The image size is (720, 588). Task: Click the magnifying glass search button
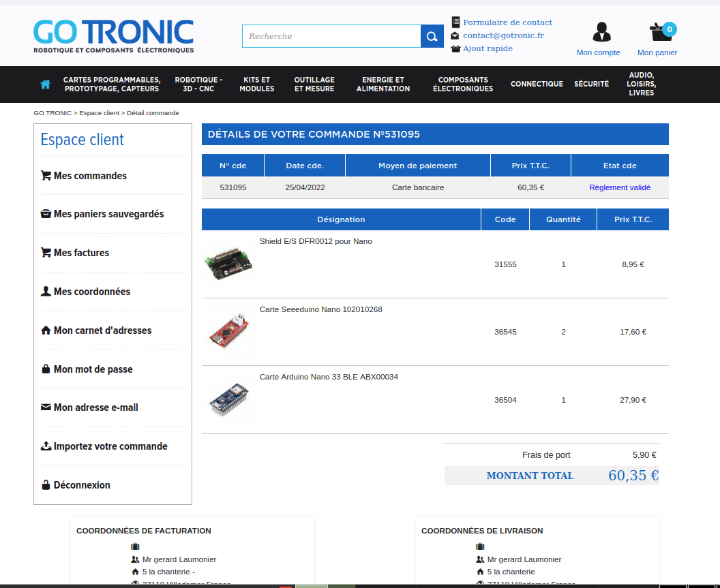432,36
